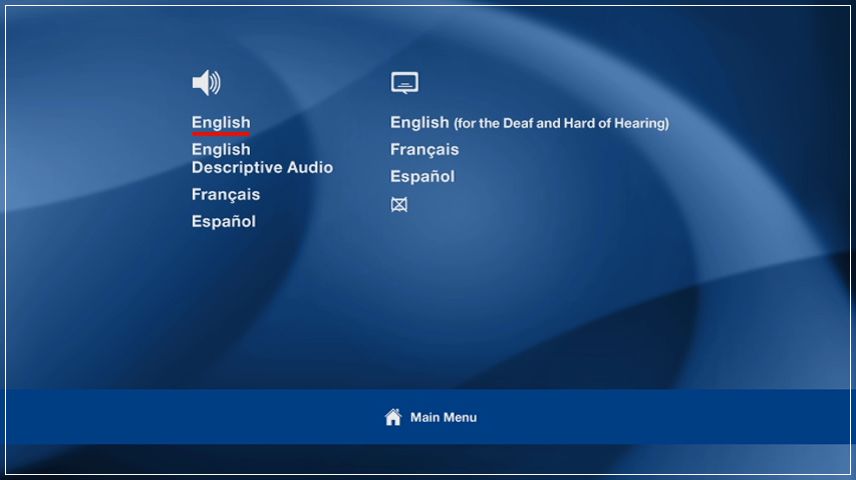The width and height of the screenshot is (856, 480).
Task: Choose Français subtitles
Action: coord(425,150)
